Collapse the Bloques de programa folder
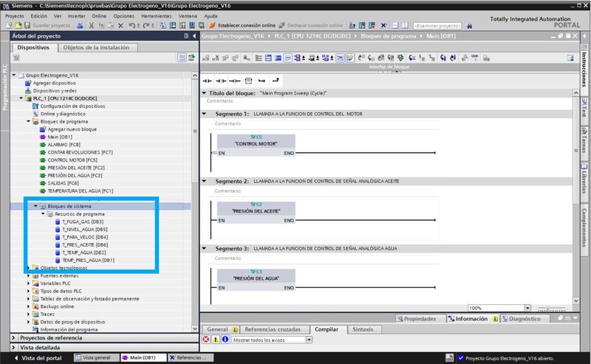 [x=29, y=121]
